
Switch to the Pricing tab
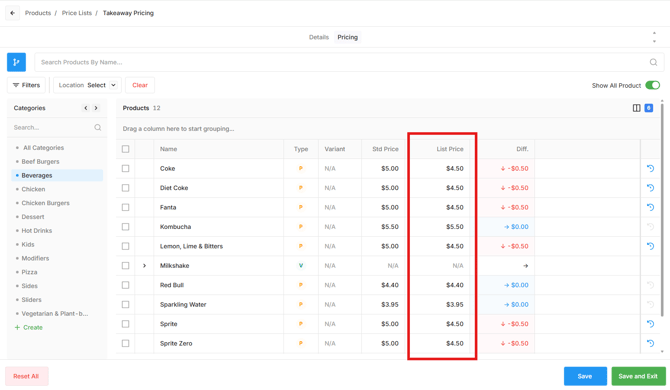tap(347, 37)
